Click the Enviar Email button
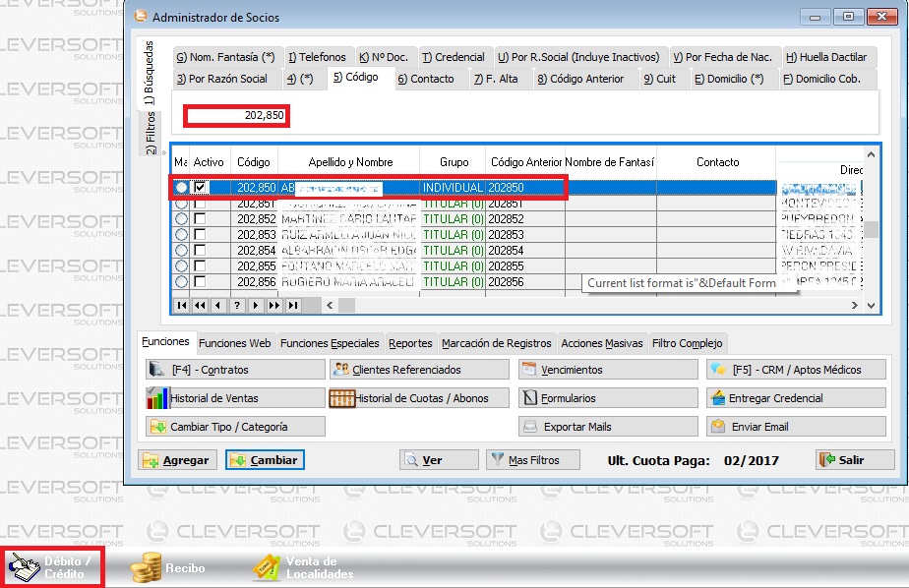Viewport: 909px width, 588px height. (795, 427)
